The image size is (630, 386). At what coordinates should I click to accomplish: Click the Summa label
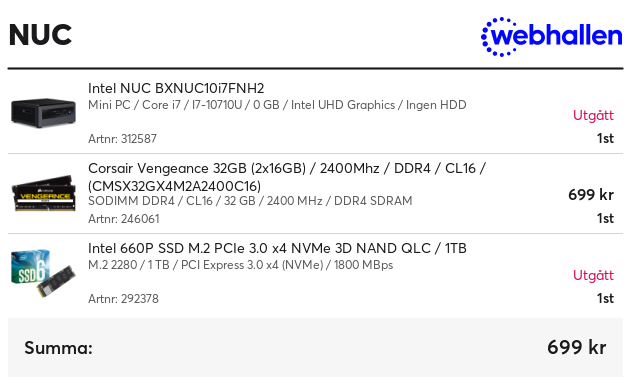tap(58, 348)
